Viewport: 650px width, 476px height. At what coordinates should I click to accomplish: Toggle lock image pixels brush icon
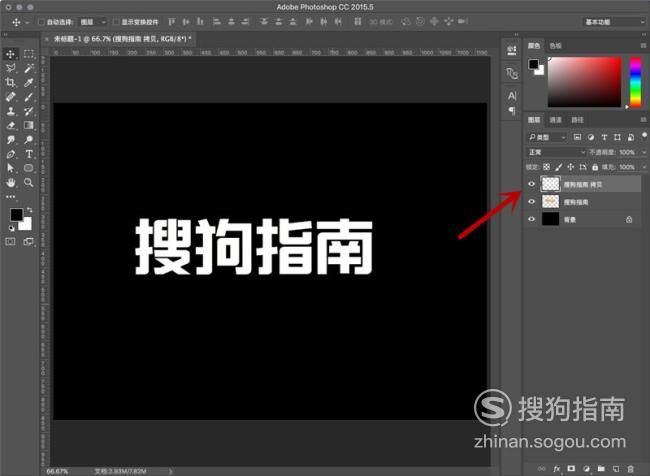click(558, 167)
